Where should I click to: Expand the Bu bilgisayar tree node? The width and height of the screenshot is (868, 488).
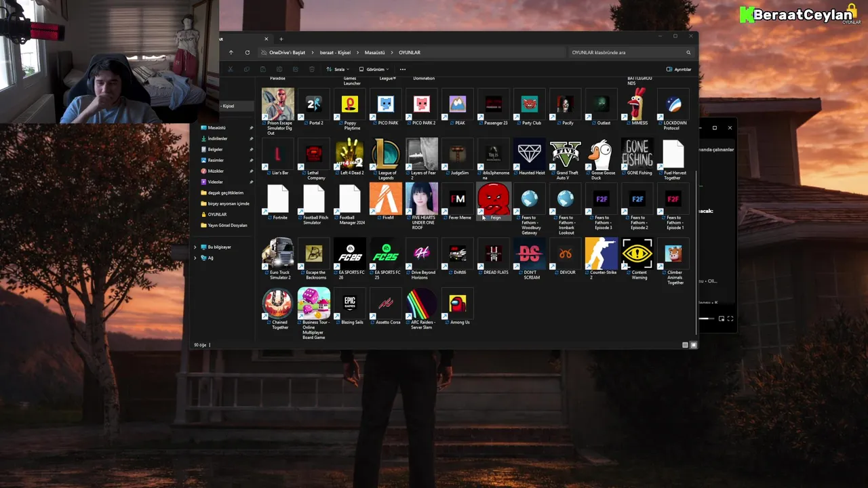coord(195,247)
